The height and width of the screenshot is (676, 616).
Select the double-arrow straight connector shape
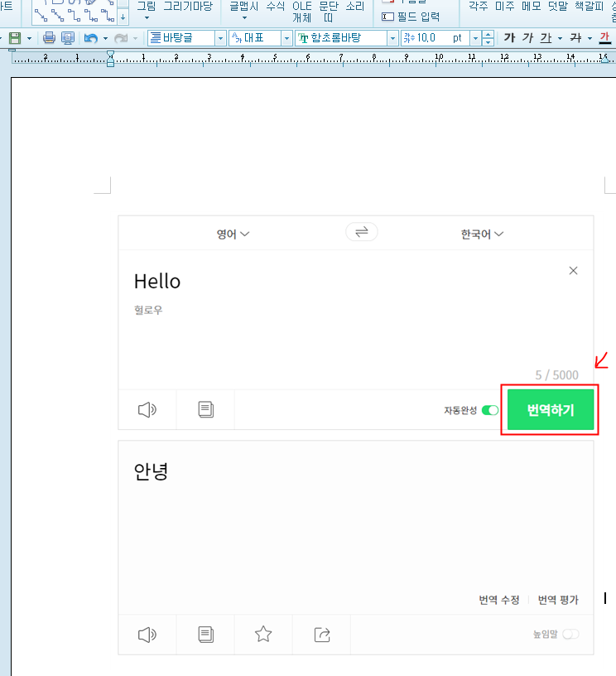click(58, 16)
